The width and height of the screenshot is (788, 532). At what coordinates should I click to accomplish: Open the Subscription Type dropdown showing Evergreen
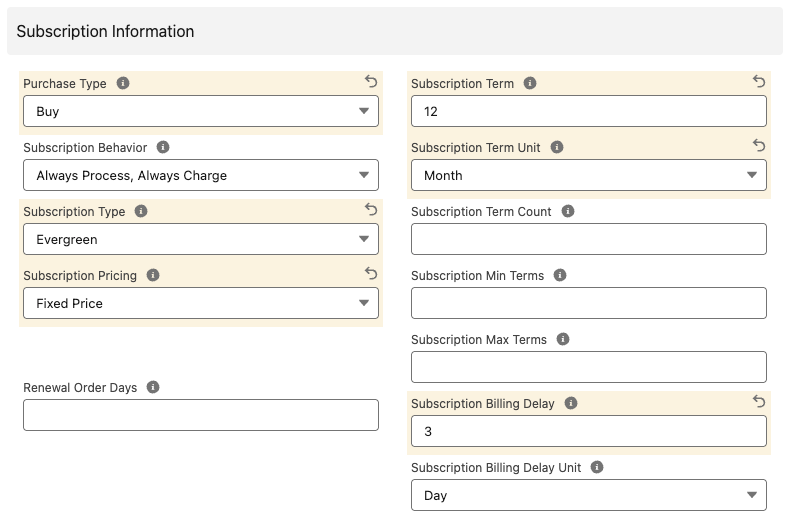[x=201, y=239]
